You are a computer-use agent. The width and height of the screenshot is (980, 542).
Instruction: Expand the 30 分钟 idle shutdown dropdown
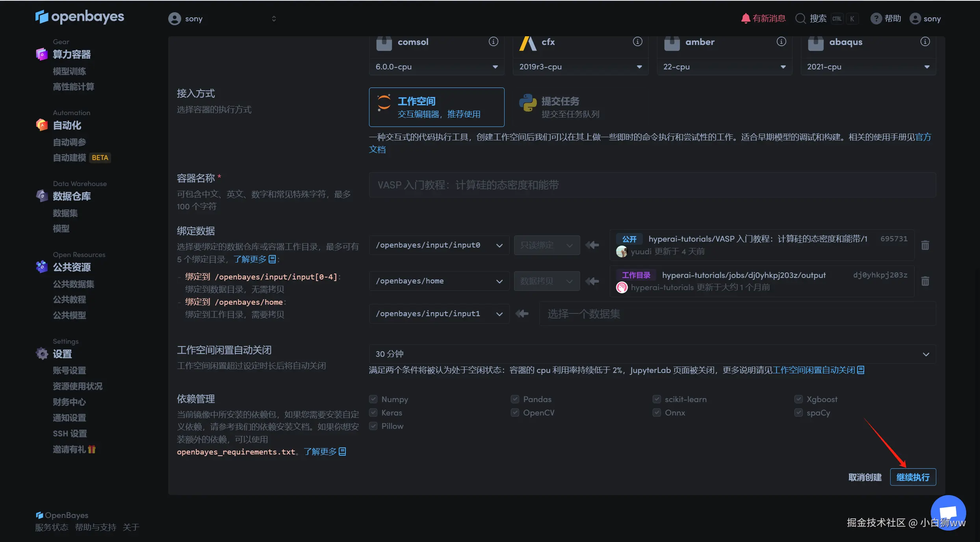652,354
